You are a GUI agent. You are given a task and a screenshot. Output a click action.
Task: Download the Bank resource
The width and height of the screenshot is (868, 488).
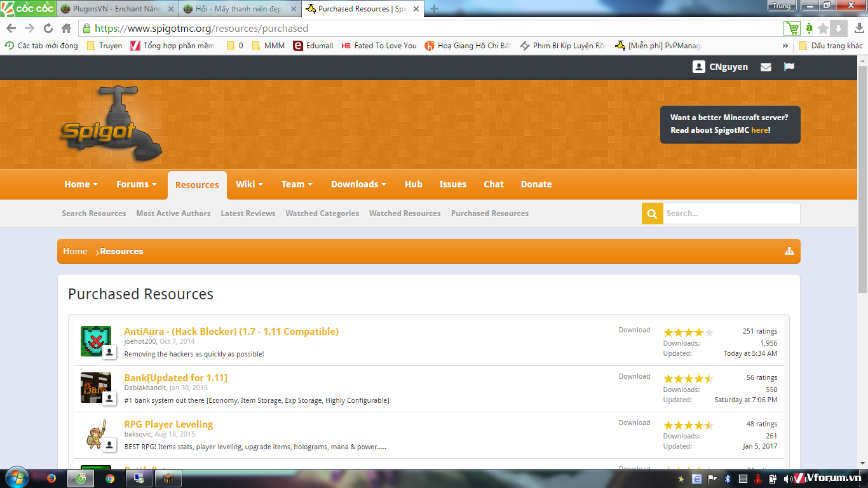coord(634,376)
